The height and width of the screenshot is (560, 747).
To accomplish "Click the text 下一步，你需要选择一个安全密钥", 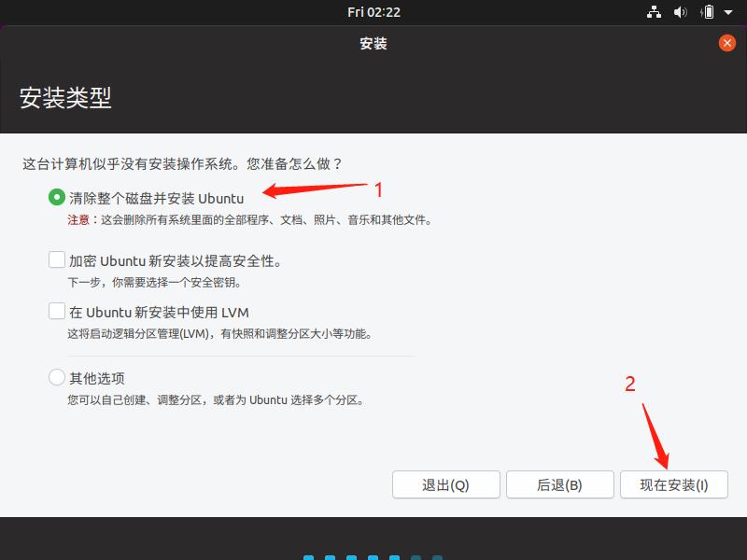I will click(155, 283).
